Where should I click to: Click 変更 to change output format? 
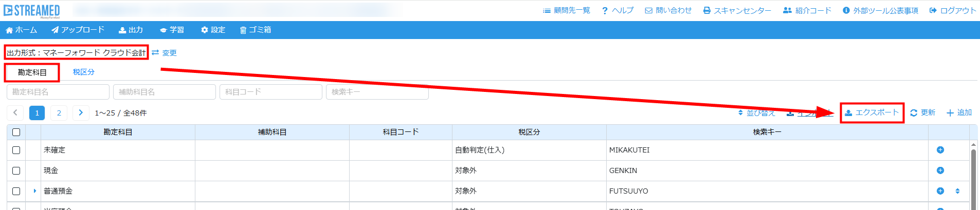coord(165,53)
